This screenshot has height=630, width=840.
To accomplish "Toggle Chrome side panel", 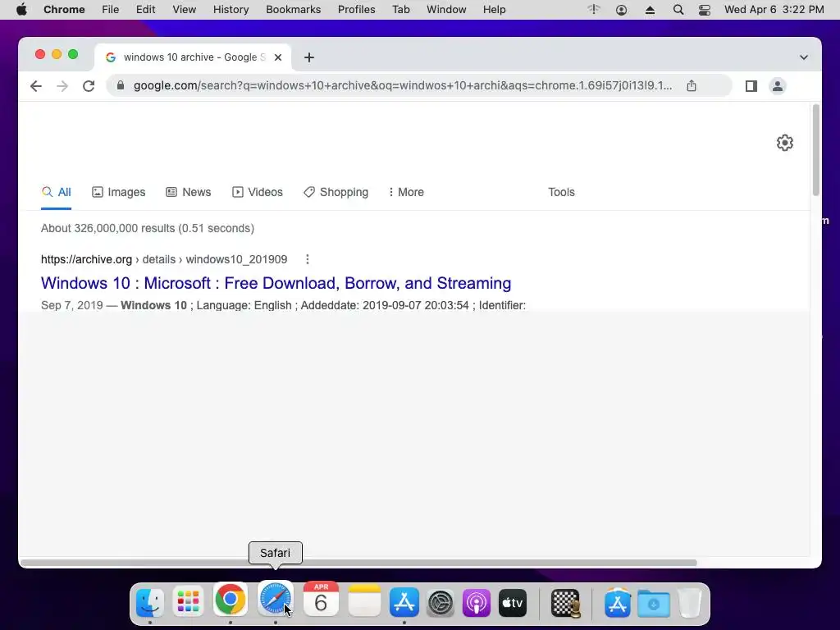I will pos(751,85).
